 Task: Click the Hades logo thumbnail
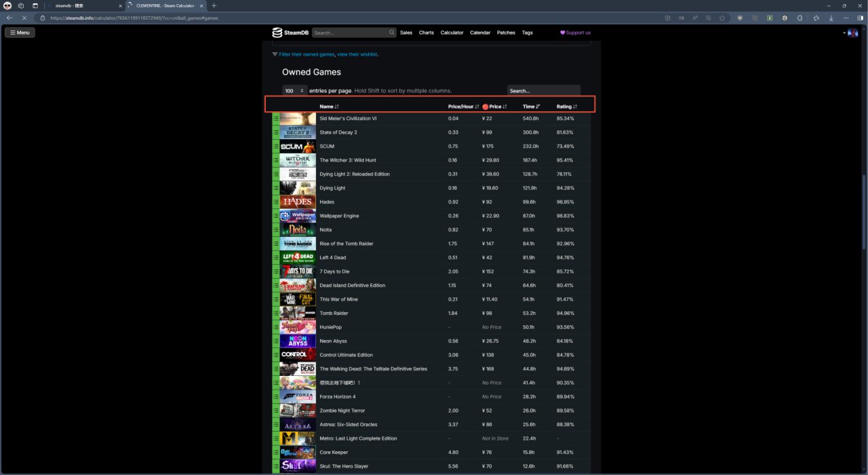click(x=298, y=202)
